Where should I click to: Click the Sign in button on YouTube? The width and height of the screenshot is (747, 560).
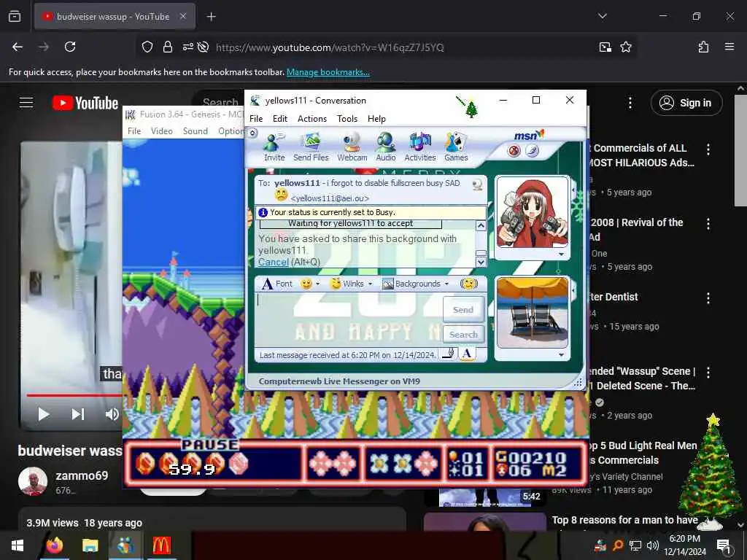pos(686,103)
